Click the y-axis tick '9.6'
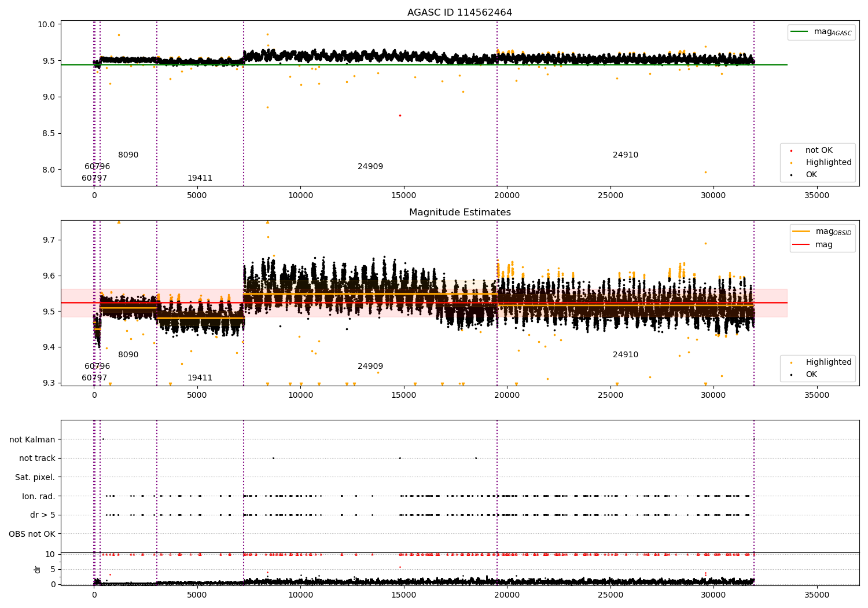This screenshot has width=868, height=608. [x=49, y=276]
